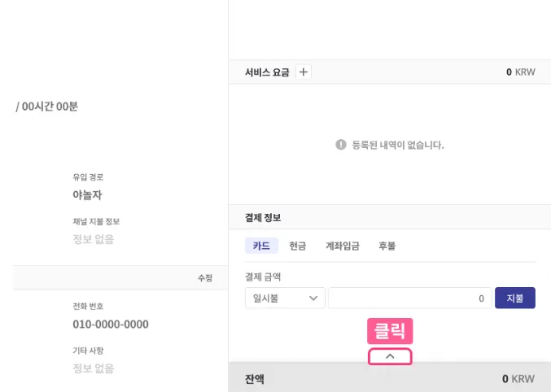Click the phone number 010-0000-0000
Image resolution: width=551 pixels, height=392 pixels.
coord(111,324)
